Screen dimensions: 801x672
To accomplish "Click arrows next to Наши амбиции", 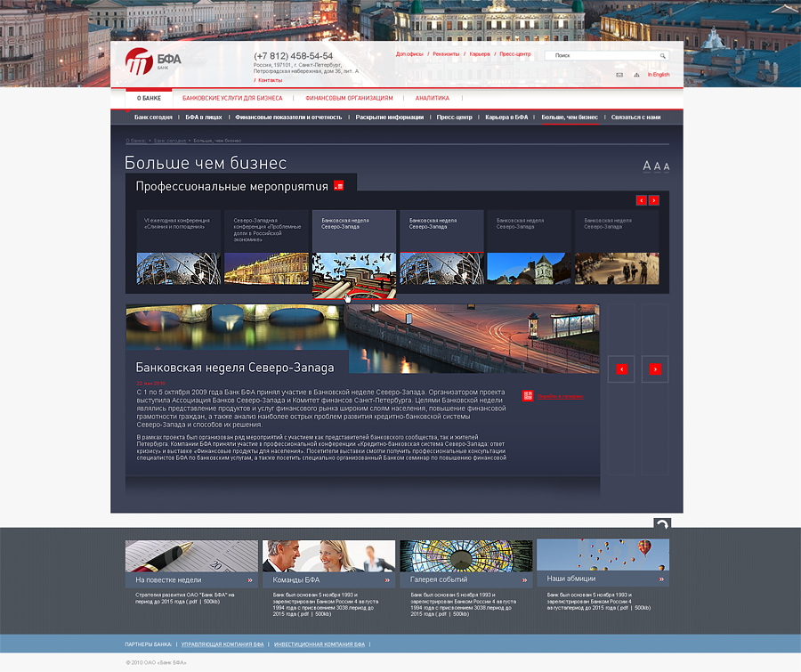I will click(x=661, y=579).
